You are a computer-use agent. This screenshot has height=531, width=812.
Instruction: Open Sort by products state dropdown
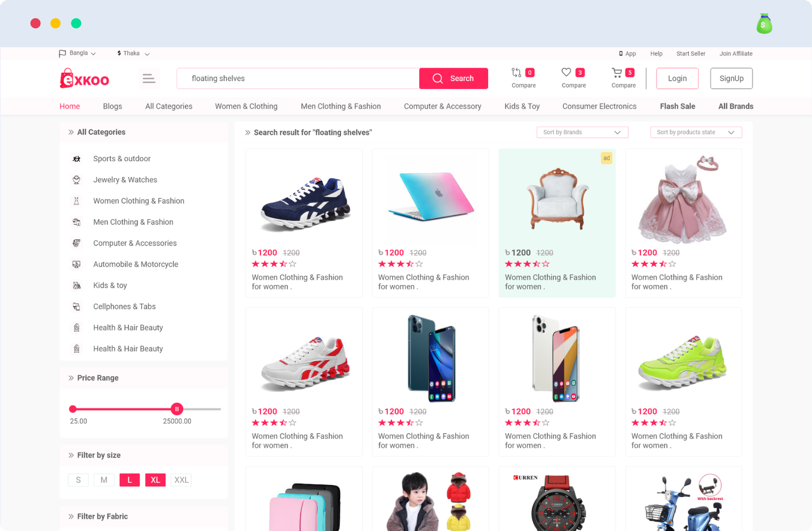(x=696, y=132)
